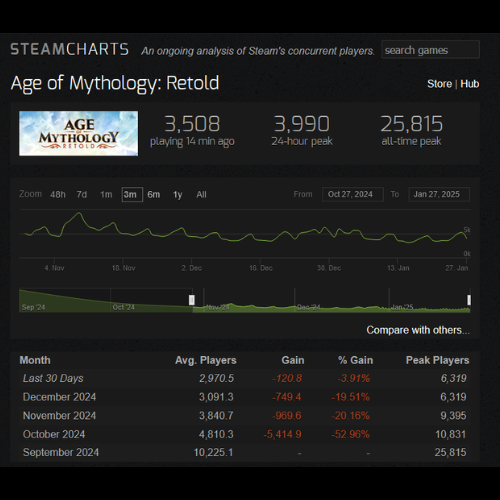Open the Store link
This screenshot has width=500, height=500.
(x=439, y=84)
